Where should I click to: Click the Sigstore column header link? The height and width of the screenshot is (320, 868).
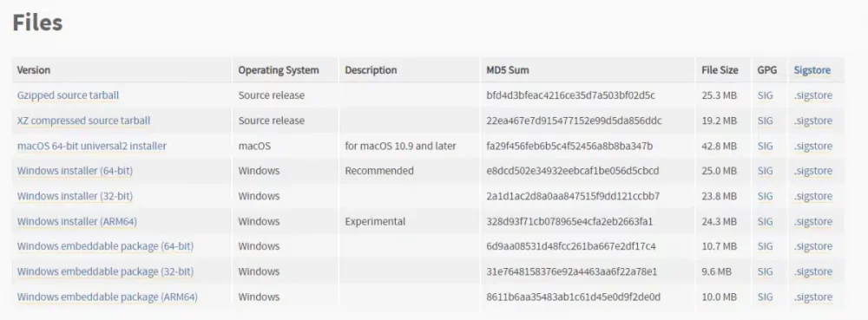pos(812,70)
